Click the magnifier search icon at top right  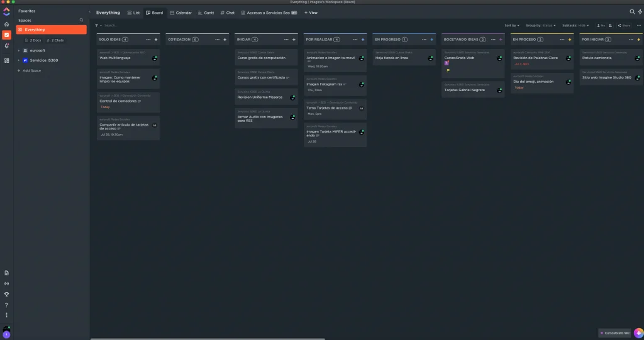pyautogui.click(x=633, y=12)
